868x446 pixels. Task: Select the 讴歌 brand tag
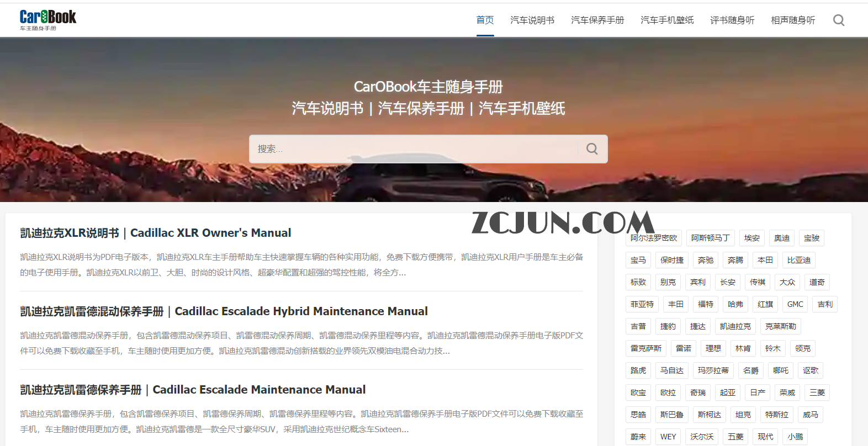pos(811,370)
